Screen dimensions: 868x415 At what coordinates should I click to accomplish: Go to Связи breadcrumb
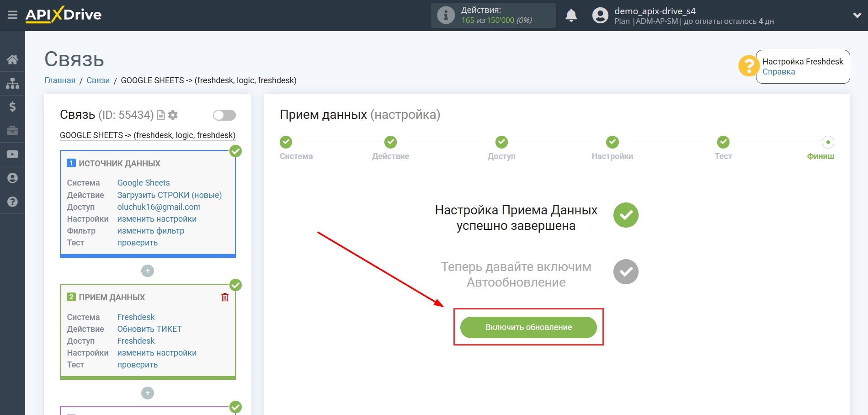(98, 80)
